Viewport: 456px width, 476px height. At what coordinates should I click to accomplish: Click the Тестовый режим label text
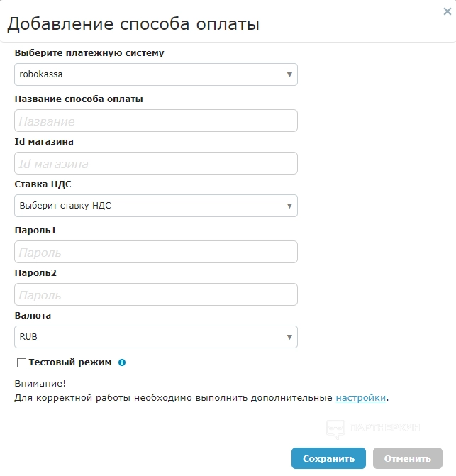(70, 362)
